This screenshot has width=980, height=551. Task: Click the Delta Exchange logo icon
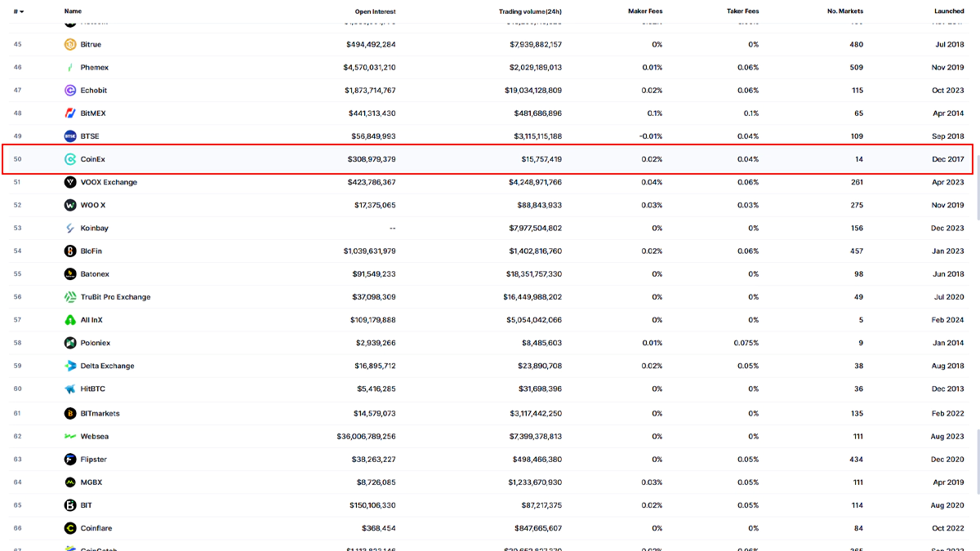coord(70,366)
